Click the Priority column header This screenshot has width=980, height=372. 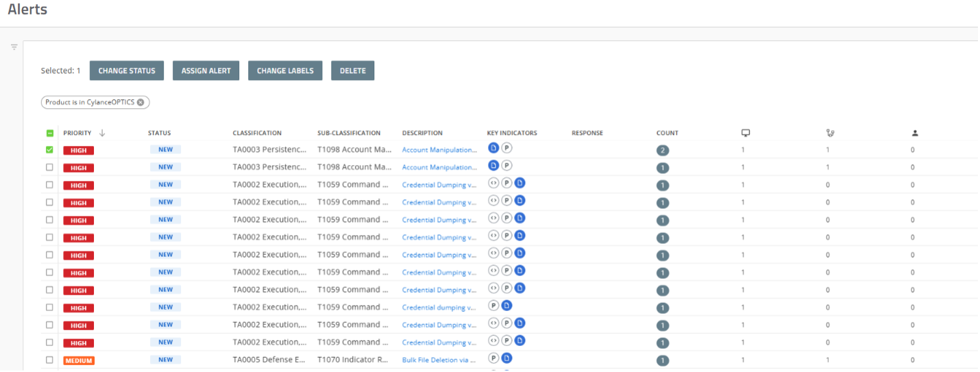(x=77, y=133)
